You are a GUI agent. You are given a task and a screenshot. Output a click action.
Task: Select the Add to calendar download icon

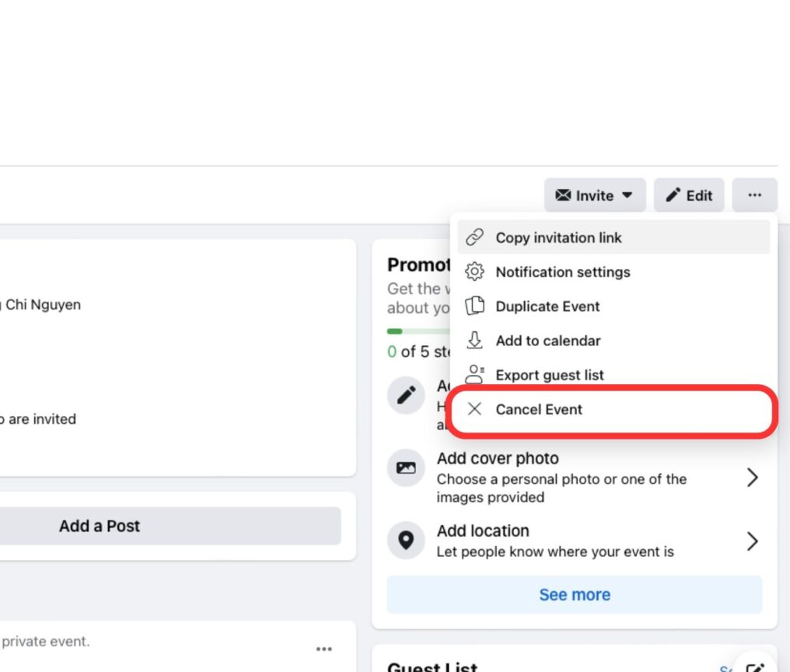click(x=474, y=340)
